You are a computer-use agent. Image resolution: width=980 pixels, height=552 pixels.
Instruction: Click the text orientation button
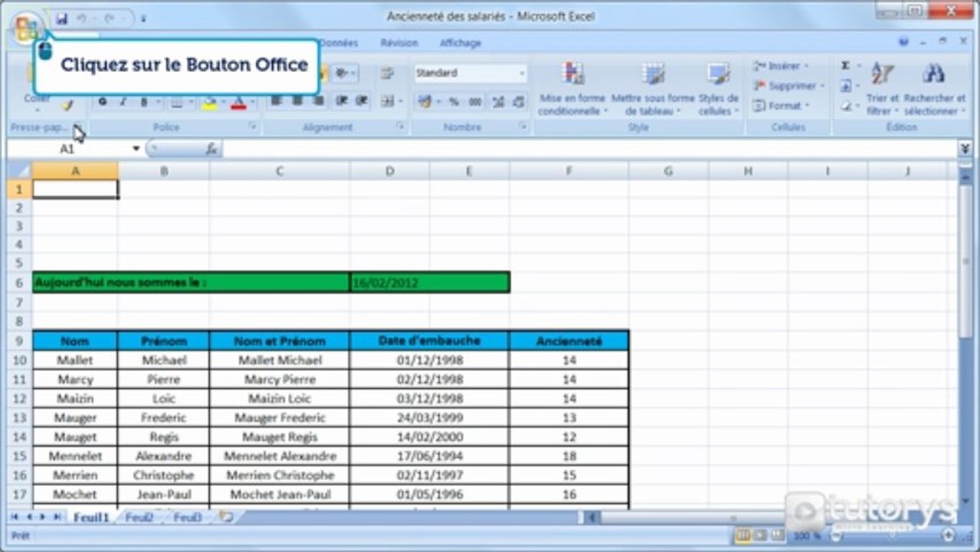342,73
